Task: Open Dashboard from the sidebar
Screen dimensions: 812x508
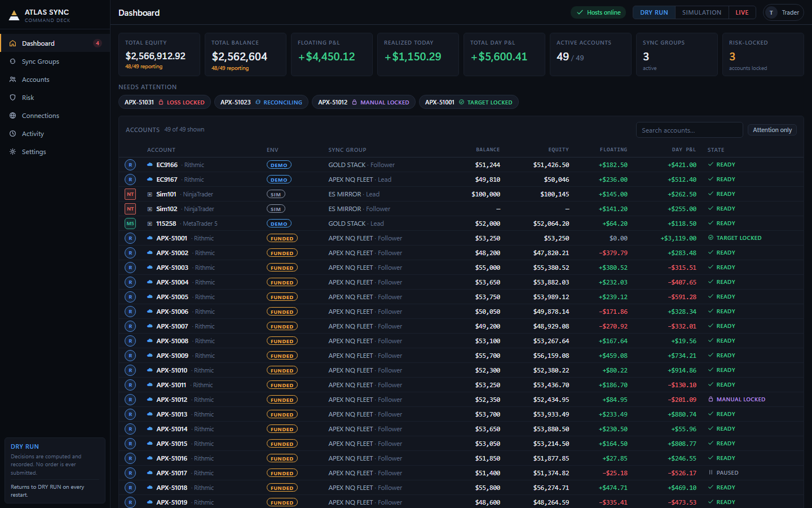Action: (55, 43)
